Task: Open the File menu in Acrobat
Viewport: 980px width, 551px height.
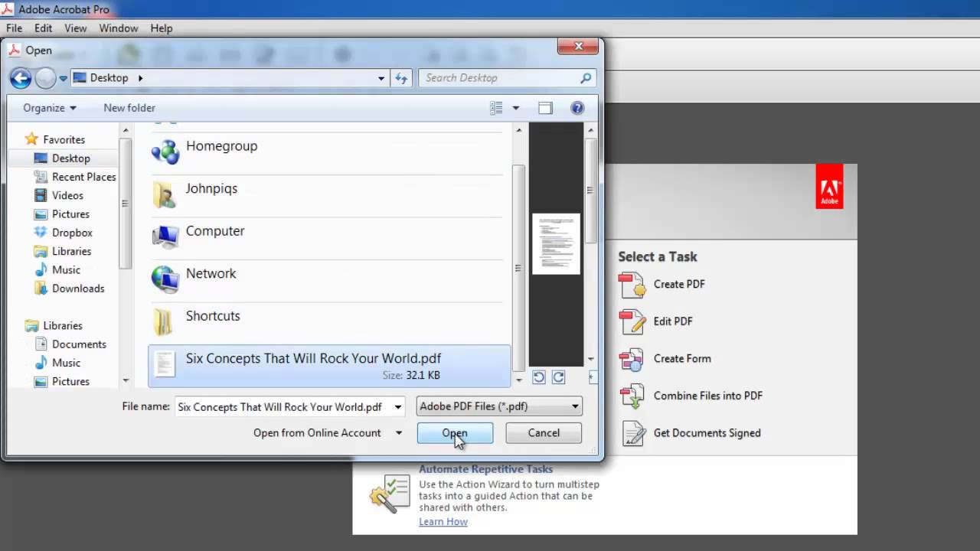Action: point(14,28)
